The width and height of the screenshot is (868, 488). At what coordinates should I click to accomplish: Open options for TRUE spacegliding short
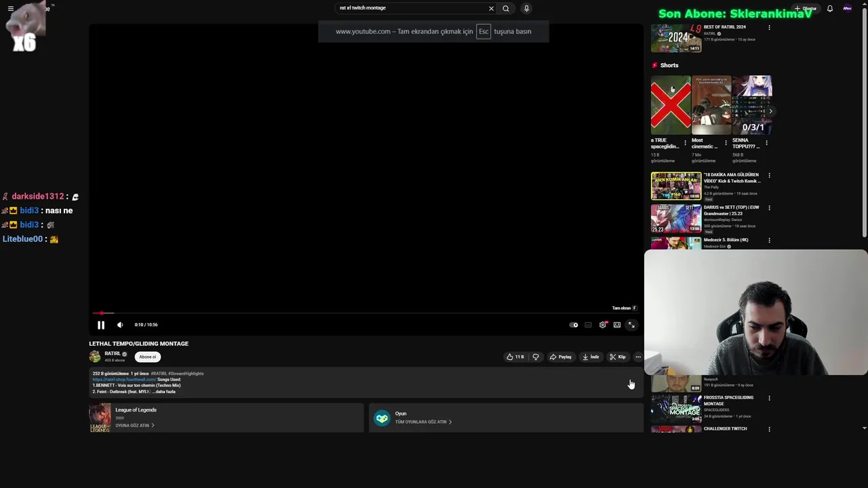tap(685, 143)
